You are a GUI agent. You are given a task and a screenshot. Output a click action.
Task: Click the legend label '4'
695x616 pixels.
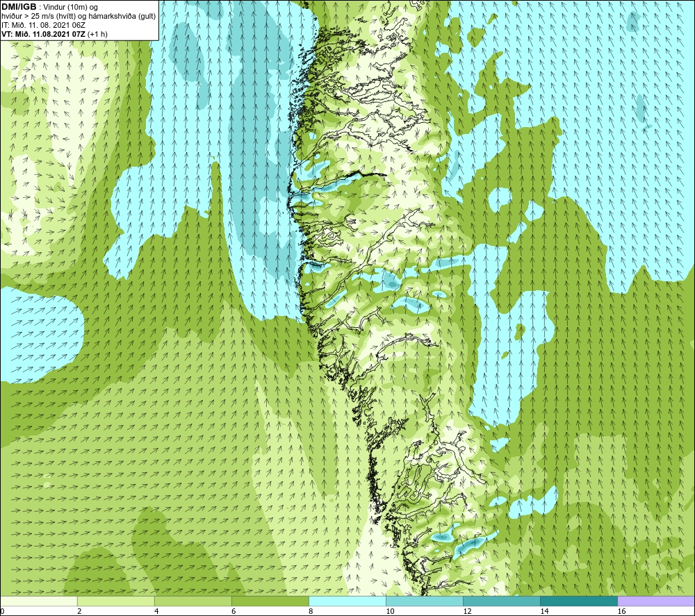coord(157,611)
